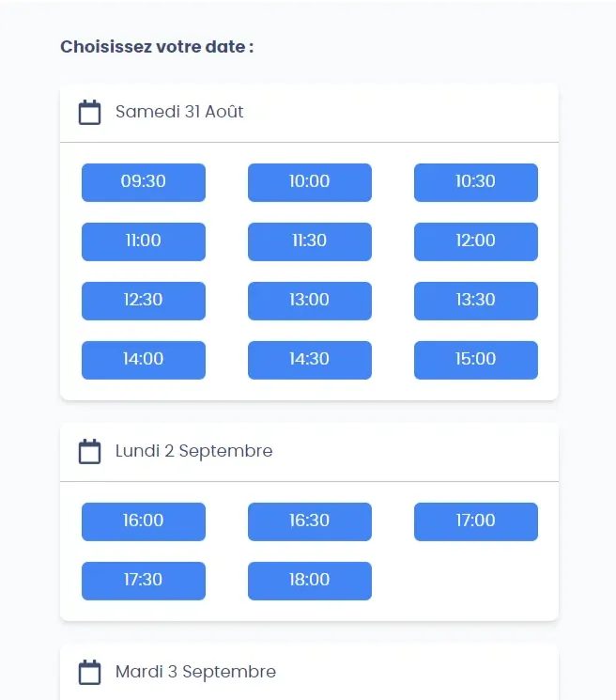Pick the 13:00 time slot
616x700 pixels.
(x=310, y=301)
